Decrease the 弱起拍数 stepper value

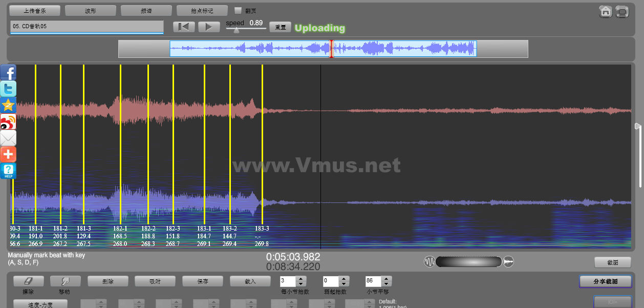[x=344, y=284]
